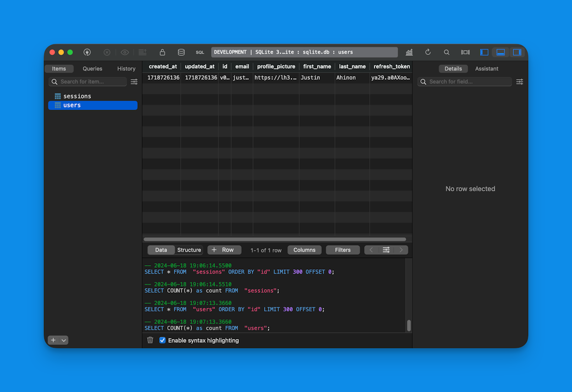This screenshot has width=572, height=392.
Task: Toggle the left sidebar panel layout
Action: point(484,52)
